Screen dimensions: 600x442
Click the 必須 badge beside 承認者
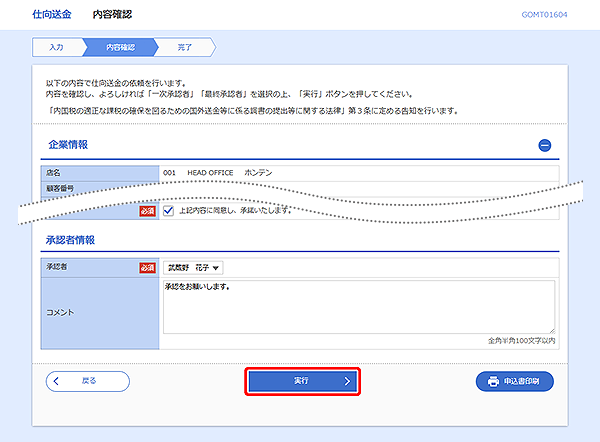pos(147,267)
